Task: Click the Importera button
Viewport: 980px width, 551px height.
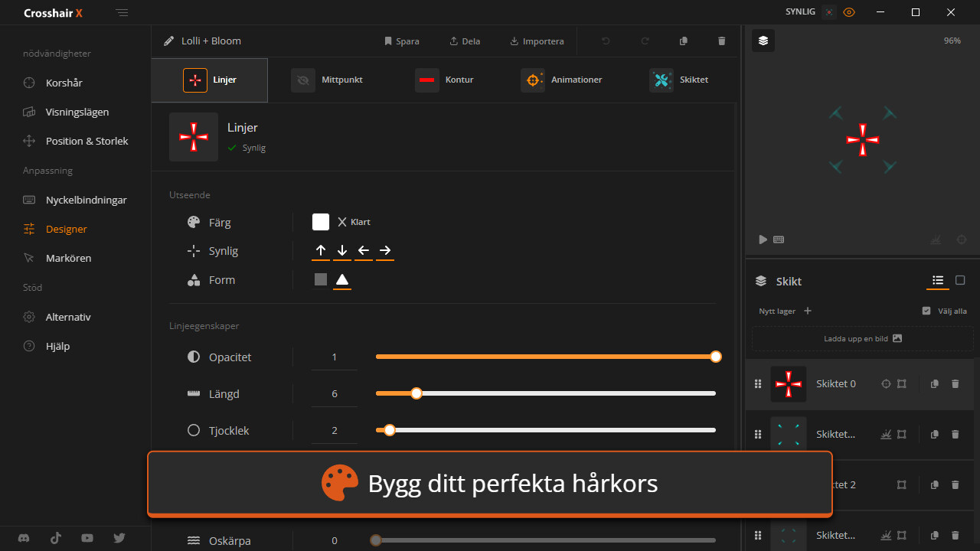Action: [537, 41]
